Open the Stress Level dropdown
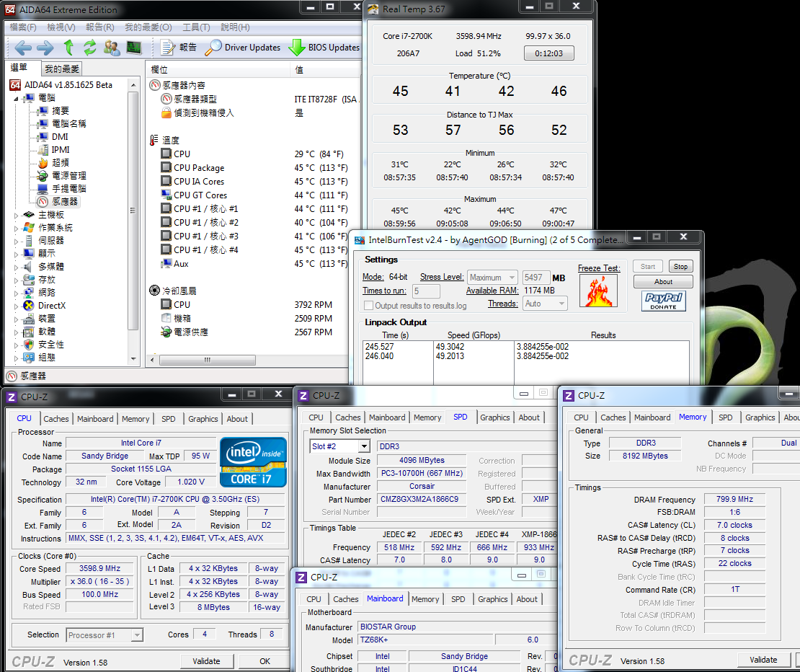The width and height of the screenshot is (800, 672). tap(493, 277)
